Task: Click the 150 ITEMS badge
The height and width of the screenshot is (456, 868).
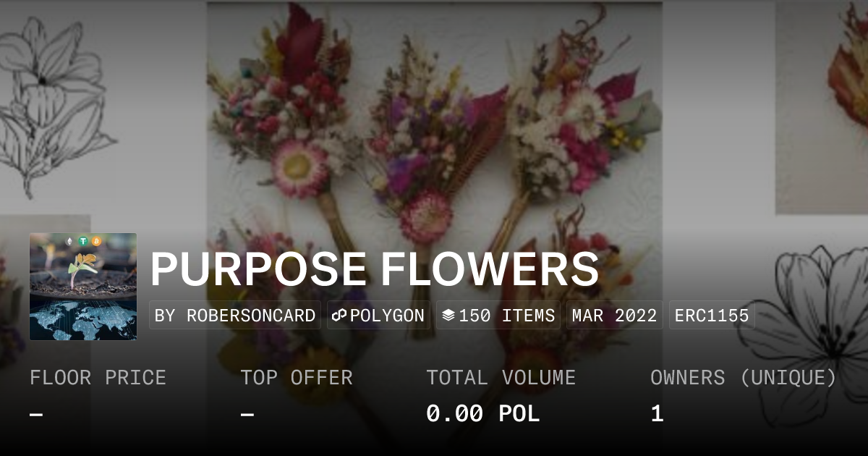Action: coord(498,316)
